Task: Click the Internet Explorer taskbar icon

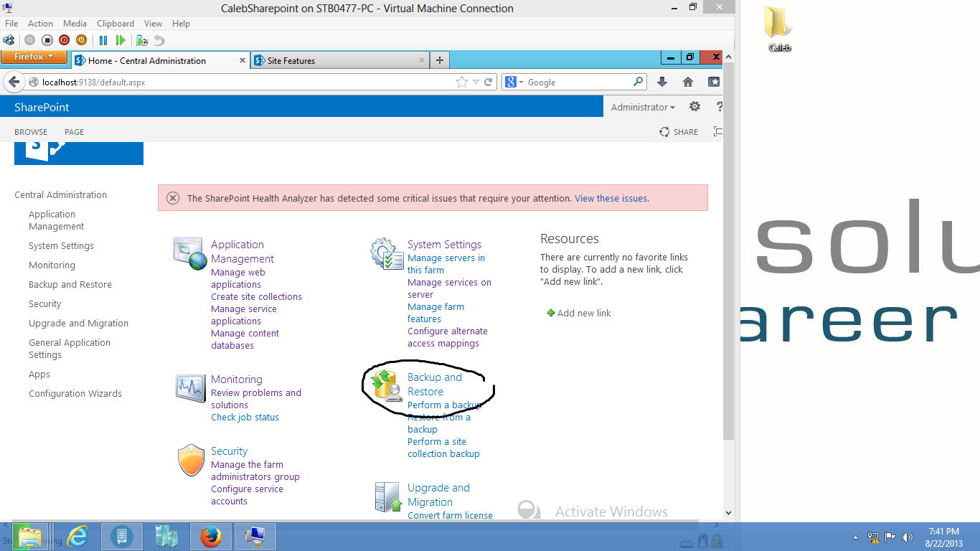Action: 77,536
